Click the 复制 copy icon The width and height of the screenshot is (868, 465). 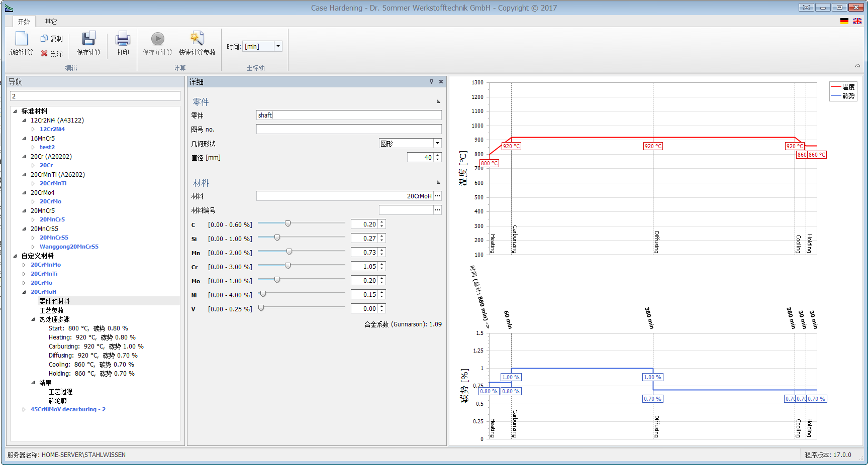click(44, 39)
